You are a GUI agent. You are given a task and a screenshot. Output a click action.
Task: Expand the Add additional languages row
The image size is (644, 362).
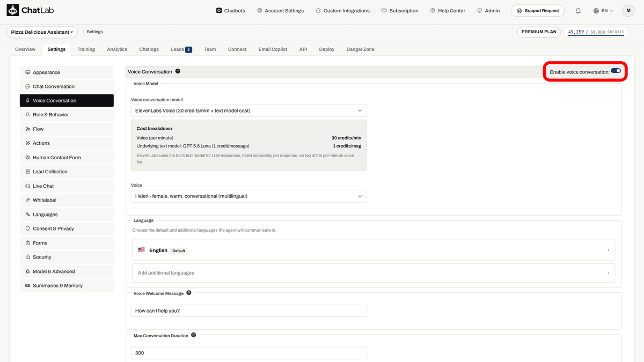click(x=374, y=273)
